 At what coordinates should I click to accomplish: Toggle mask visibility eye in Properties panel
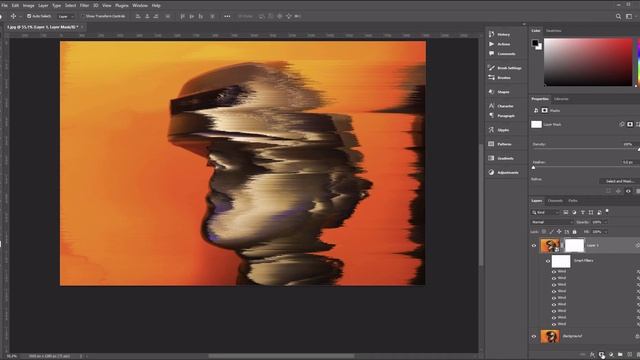[x=628, y=191]
